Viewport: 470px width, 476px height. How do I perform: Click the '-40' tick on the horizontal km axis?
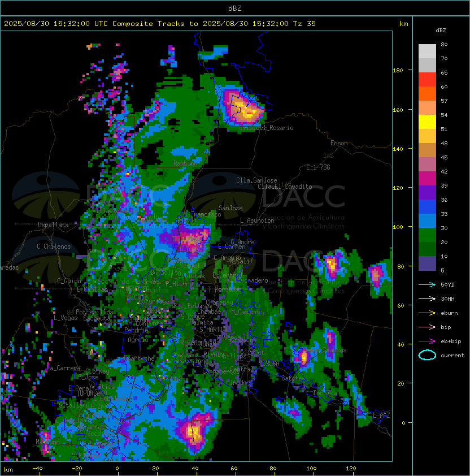[x=37, y=469]
